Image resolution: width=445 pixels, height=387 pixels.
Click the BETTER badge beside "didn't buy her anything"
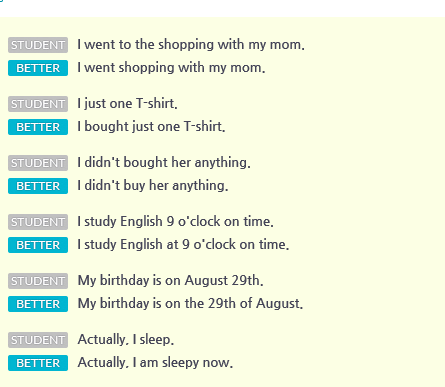click(38, 186)
